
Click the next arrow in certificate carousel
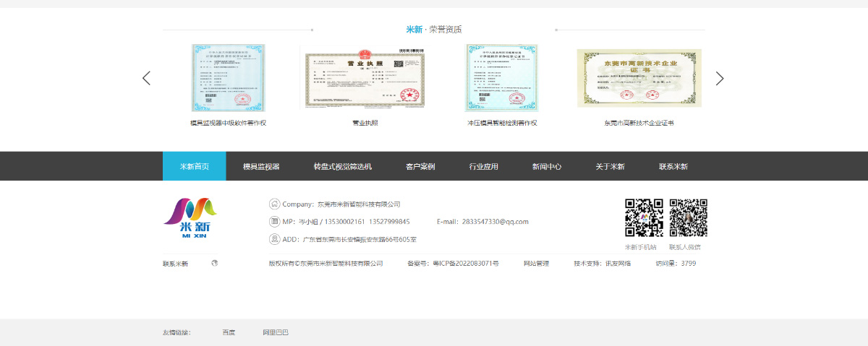click(720, 78)
